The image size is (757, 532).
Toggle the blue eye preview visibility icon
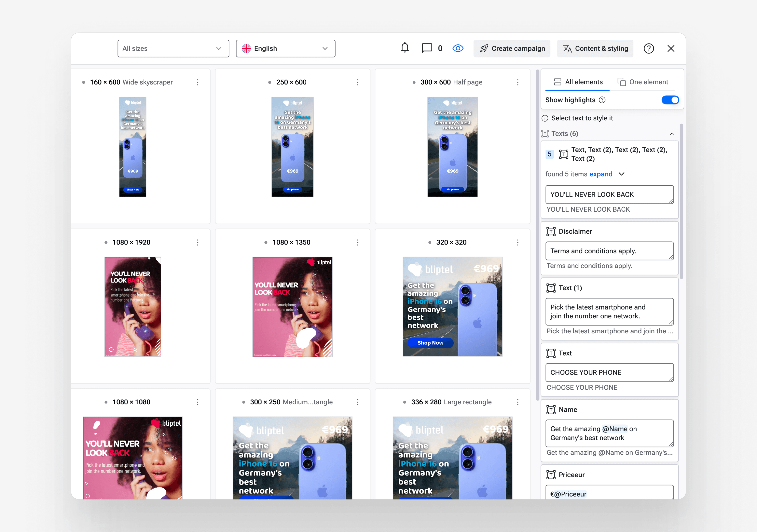coord(458,48)
